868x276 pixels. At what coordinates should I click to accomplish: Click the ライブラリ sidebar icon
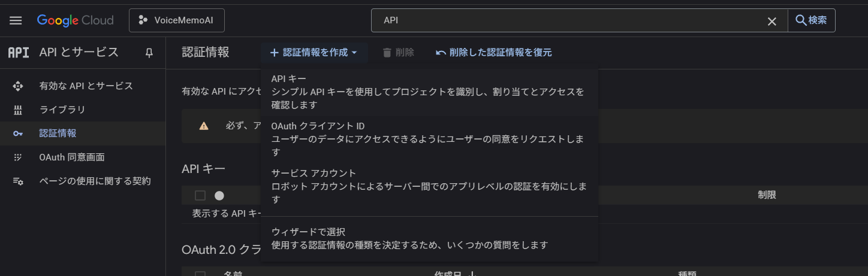18,110
